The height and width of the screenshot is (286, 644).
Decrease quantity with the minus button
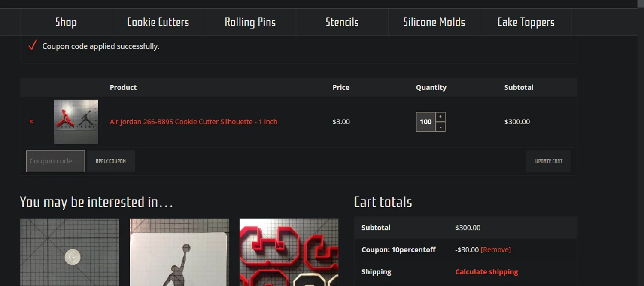440,127
